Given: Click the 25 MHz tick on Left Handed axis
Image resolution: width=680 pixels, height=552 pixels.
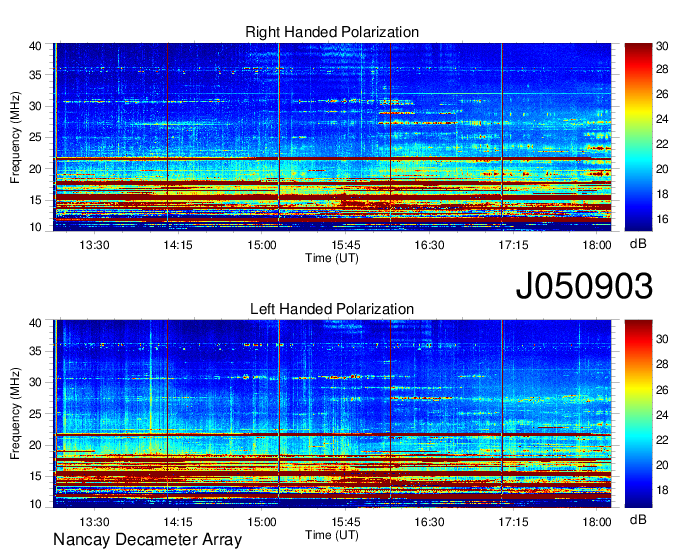Looking at the screenshot, I should [x=35, y=414].
